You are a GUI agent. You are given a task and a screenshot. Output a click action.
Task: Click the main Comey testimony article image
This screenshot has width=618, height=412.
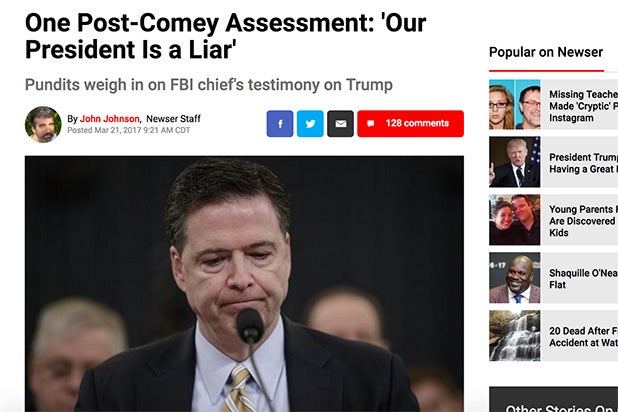(x=244, y=284)
